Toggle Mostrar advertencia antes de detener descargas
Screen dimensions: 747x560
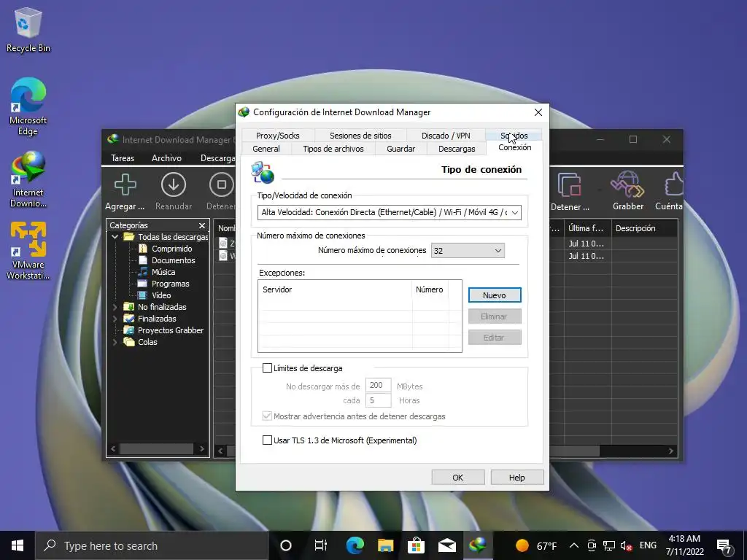point(267,416)
